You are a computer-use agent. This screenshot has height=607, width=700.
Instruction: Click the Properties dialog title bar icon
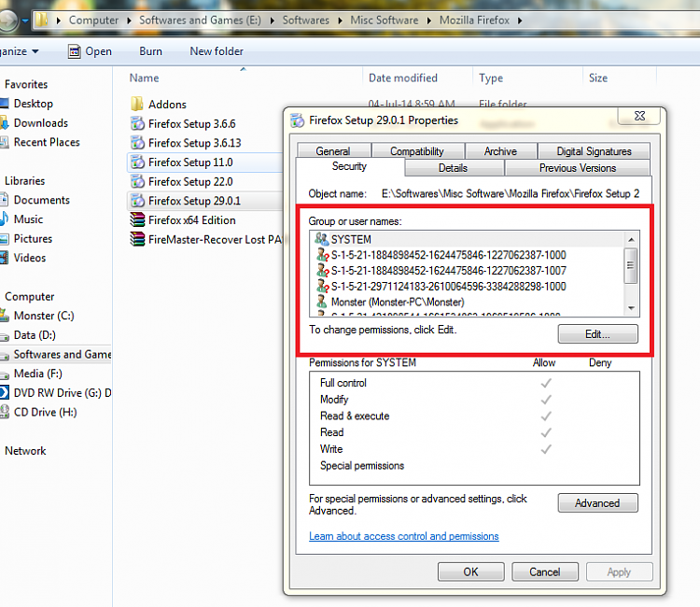[298, 120]
